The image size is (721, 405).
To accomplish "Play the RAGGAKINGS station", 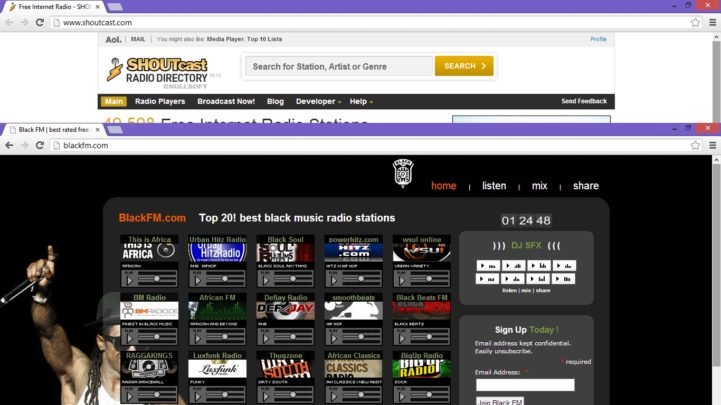I will pyautogui.click(x=130, y=396).
